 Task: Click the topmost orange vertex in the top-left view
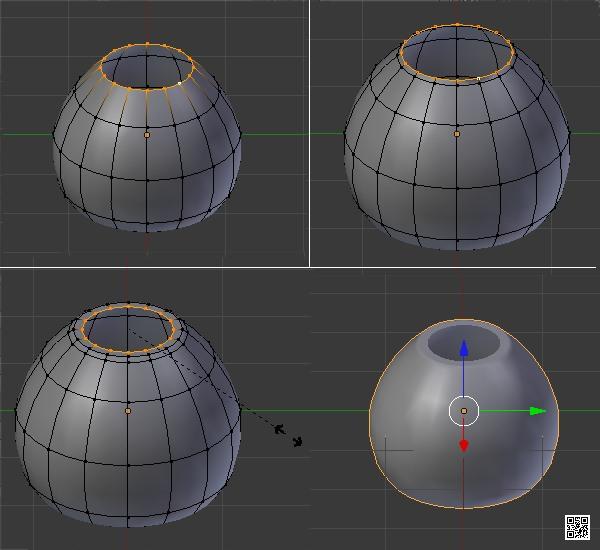[x=147, y=44]
